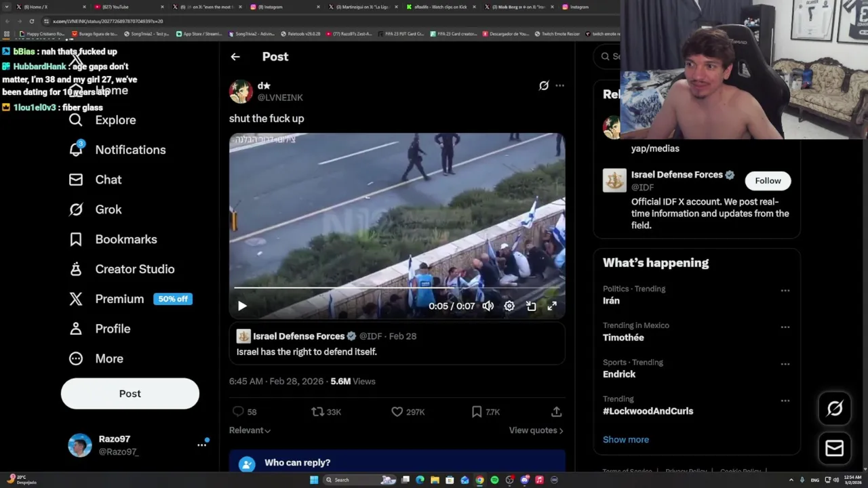Open Explore from the sidebar
This screenshot has width=868, height=488.
coord(102,120)
